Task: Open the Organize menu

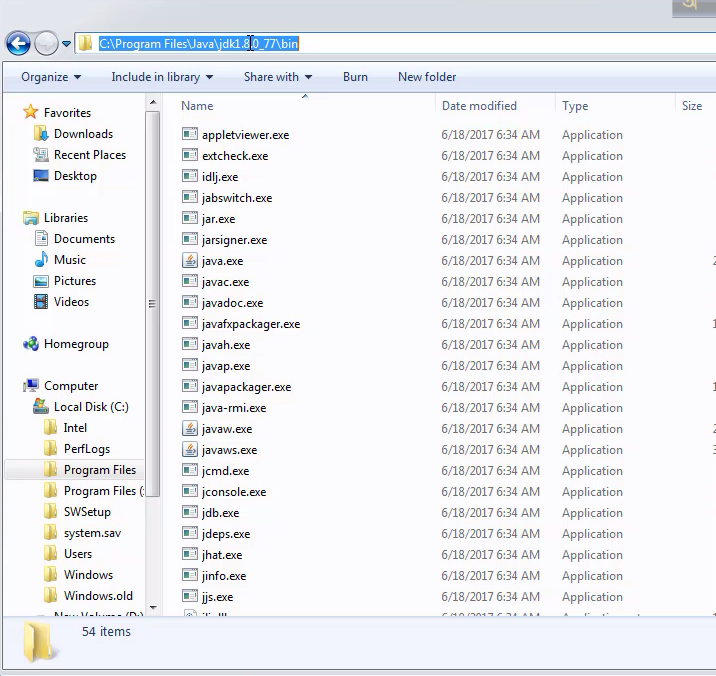Action: tap(51, 77)
